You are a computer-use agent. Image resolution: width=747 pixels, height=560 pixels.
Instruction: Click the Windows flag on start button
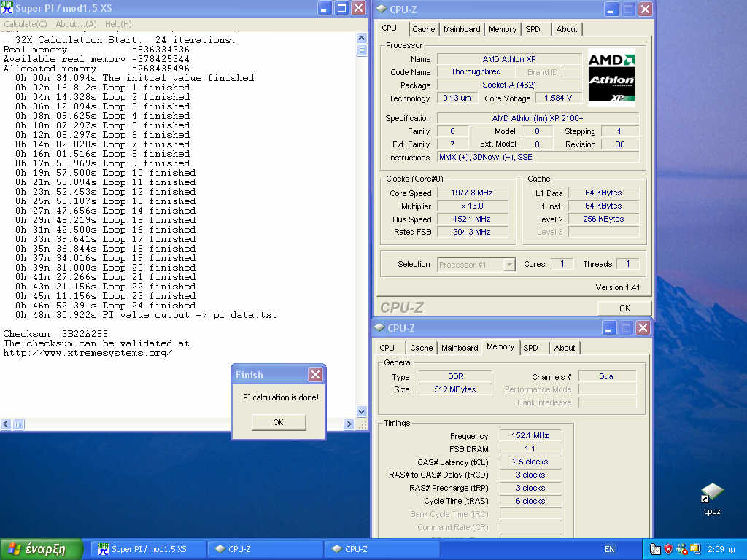[15, 549]
